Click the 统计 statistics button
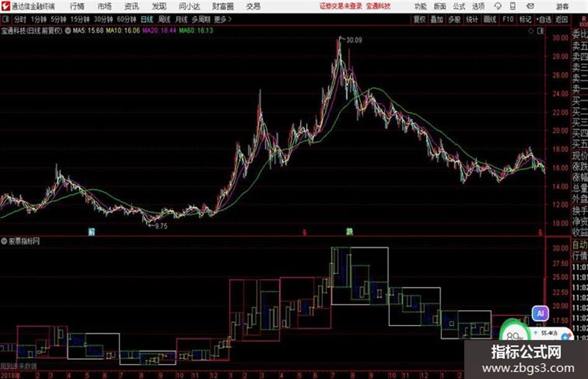This screenshot has height=379, width=588. pyautogui.click(x=472, y=19)
